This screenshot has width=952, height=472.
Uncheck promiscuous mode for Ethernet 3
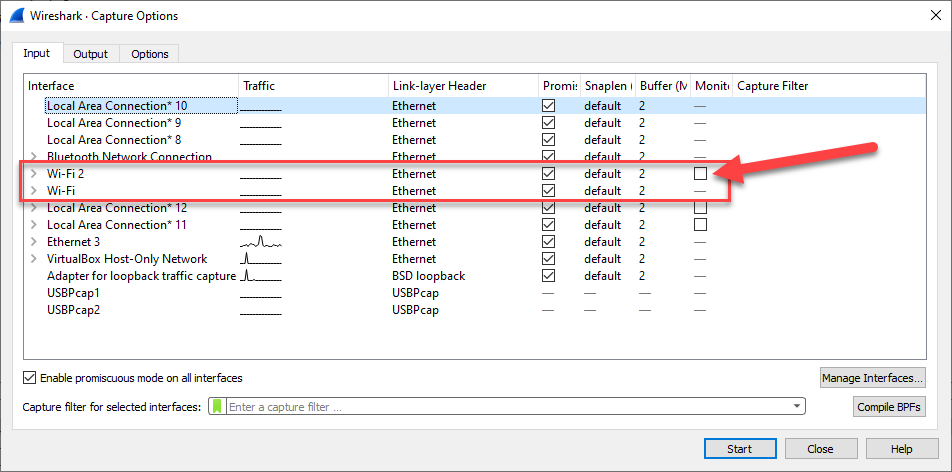[x=548, y=242]
